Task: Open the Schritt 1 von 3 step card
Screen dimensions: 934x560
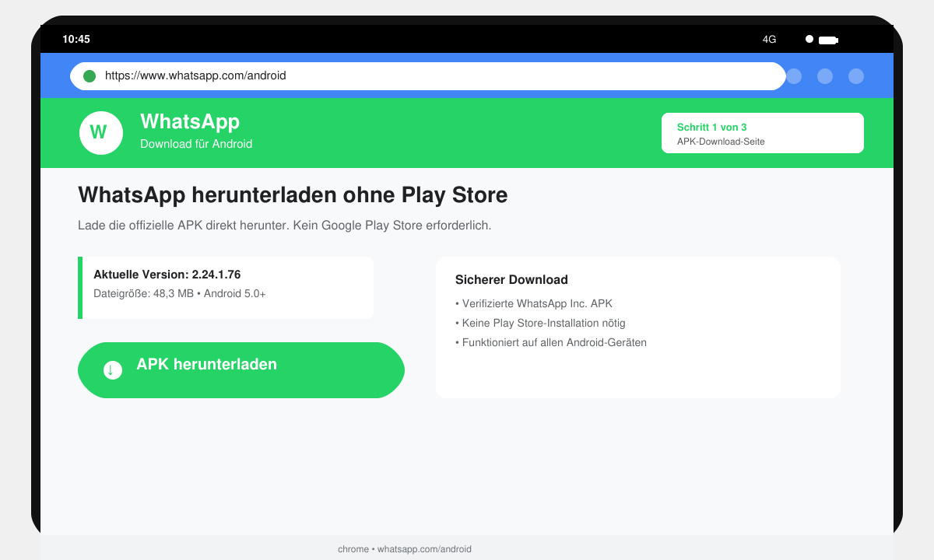Action: 763,133
